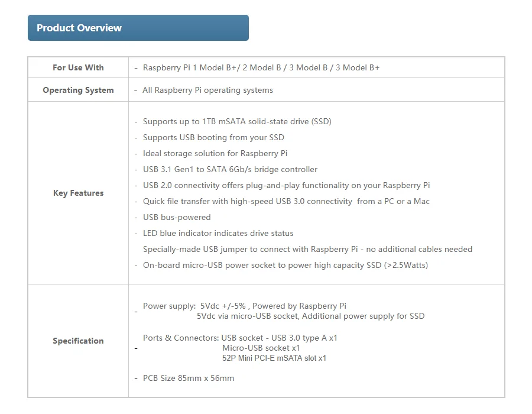Click the 1TB mSATA solid-state drive line
The image size is (532, 414).
pos(237,121)
